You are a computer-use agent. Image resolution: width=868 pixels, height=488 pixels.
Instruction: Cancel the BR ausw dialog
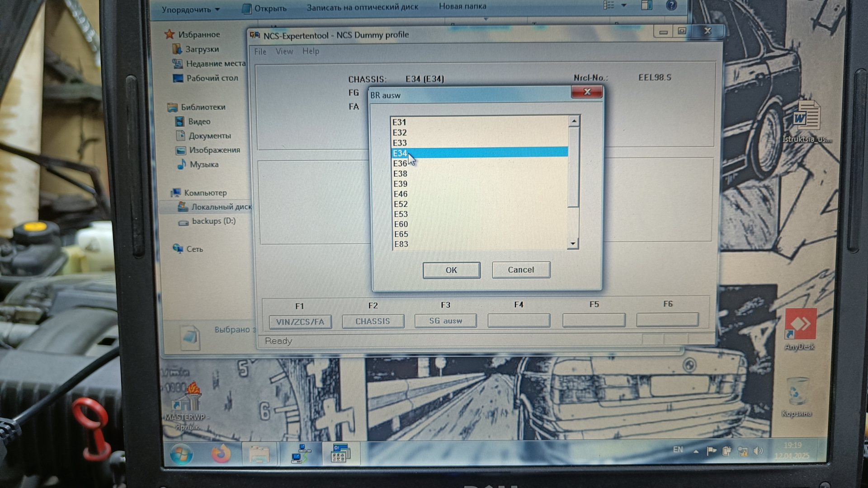pos(521,269)
